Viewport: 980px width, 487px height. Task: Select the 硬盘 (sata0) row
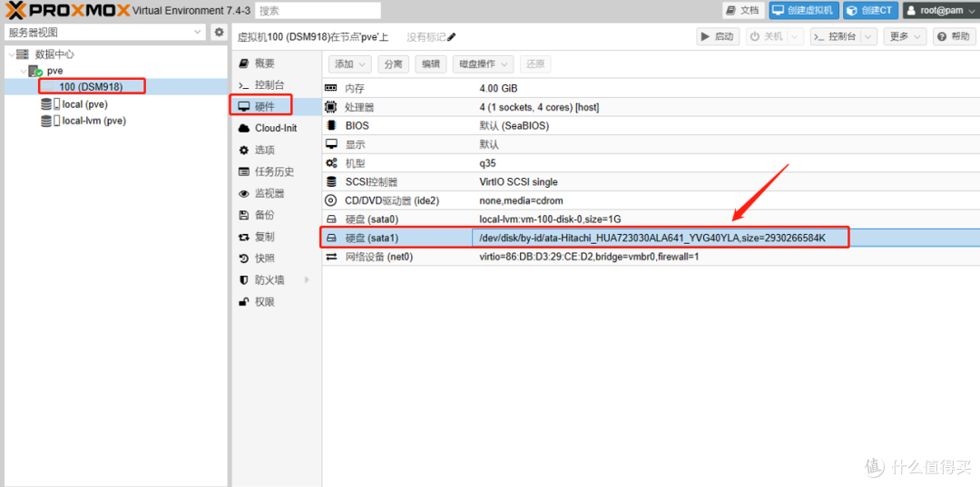[651, 219]
